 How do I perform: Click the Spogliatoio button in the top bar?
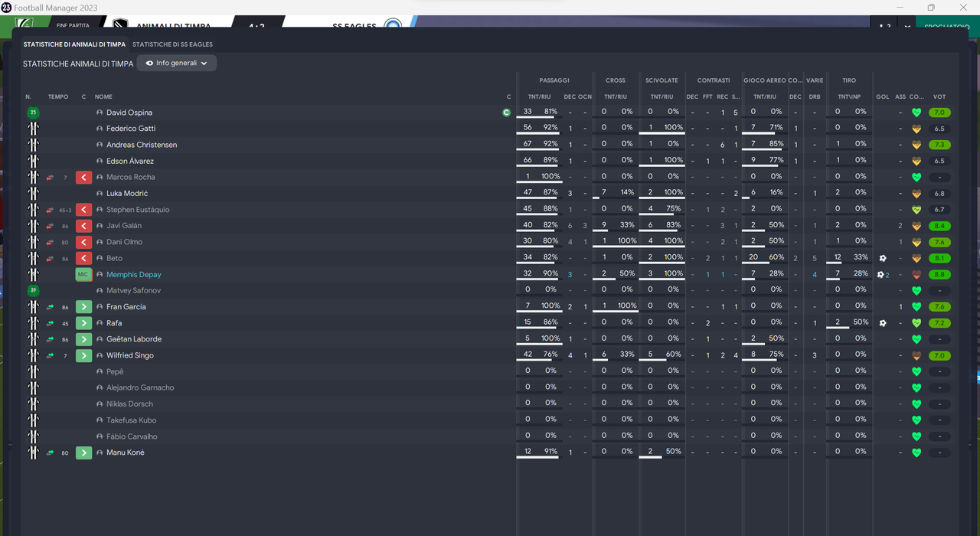pyautogui.click(x=946, y=27)
